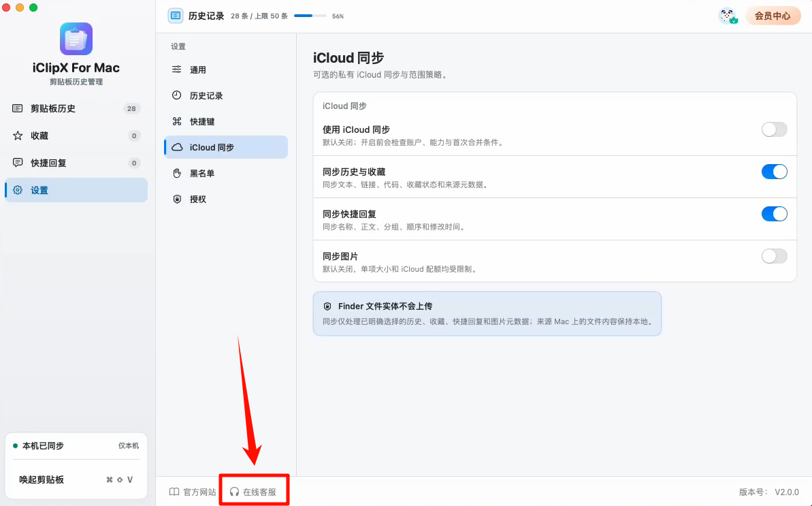The height and width of the screenshot is (506, 812).
Task: Click the 0 count badge on 收藏
Action: click(x=134, y=136)
